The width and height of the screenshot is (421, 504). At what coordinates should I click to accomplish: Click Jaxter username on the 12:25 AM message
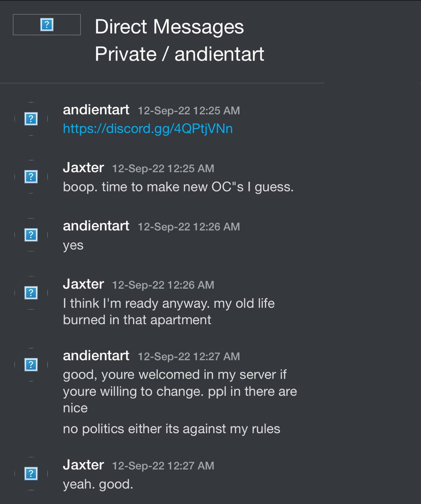point(84,167)
